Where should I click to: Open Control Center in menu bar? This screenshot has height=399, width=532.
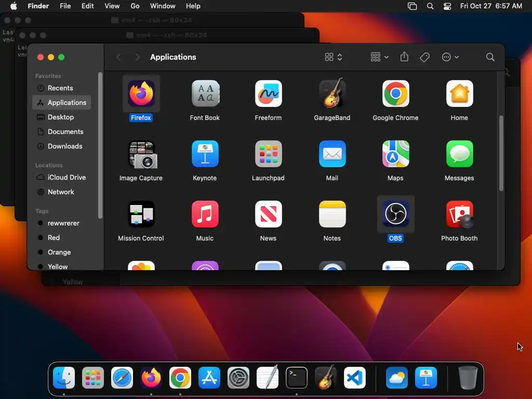pyautogui.click(x=447, y=6)
